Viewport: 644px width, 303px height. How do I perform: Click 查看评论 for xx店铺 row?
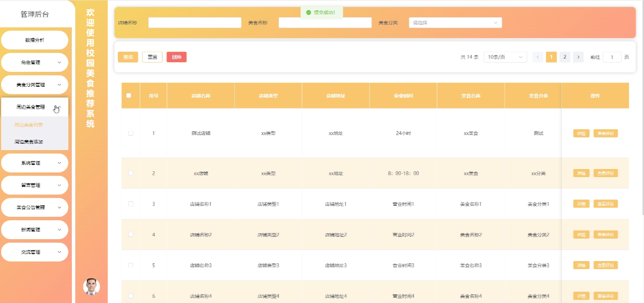click(606, 173)
